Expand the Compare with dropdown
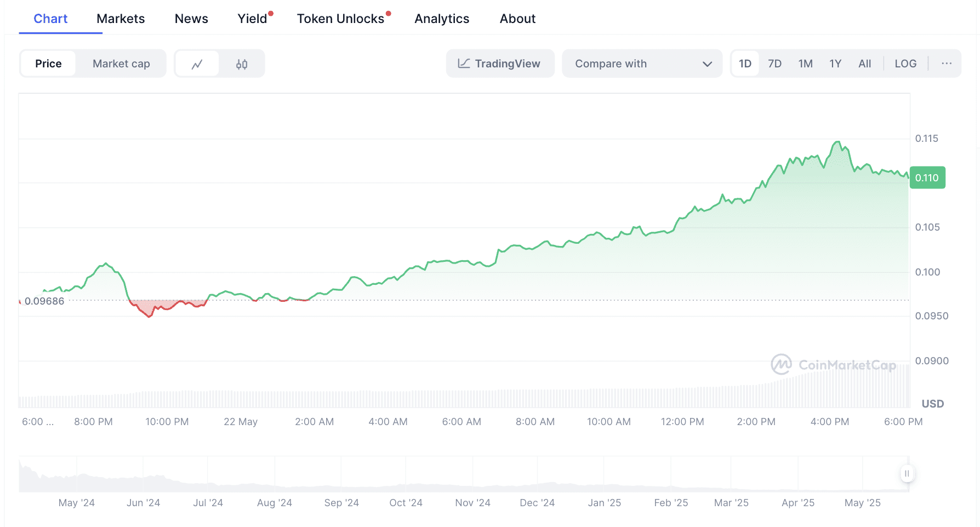 pos(642,64)
